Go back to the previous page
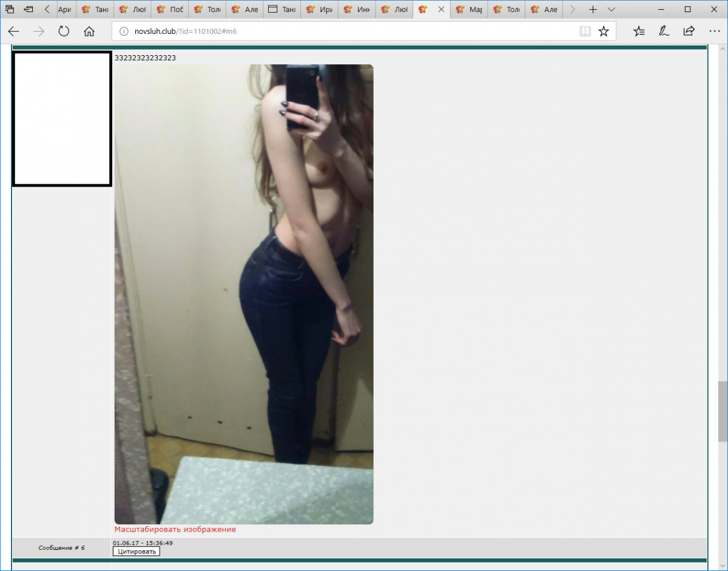728x571 pixels. (x=13, y=32)
